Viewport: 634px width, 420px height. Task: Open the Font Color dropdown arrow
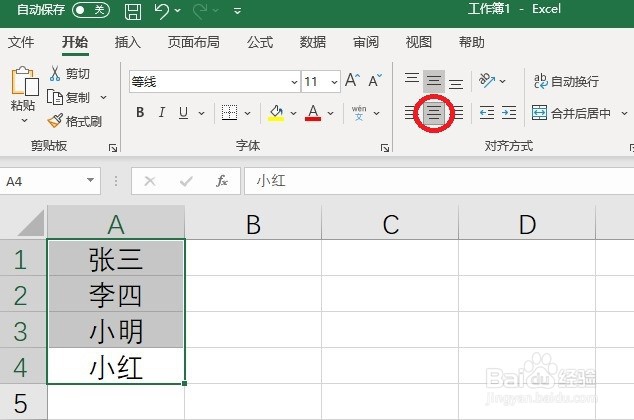[x=331, y=113]
